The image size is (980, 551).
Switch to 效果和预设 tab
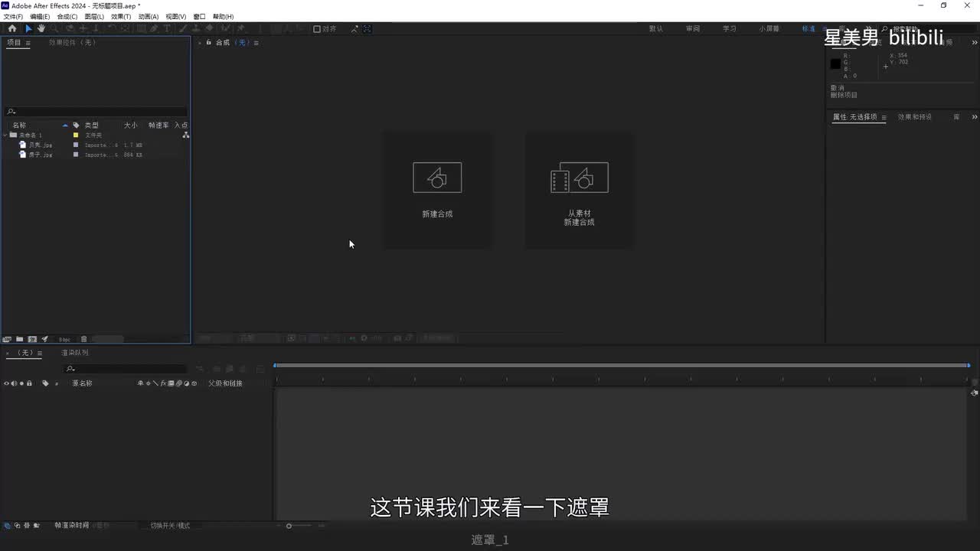click(915, 117)
